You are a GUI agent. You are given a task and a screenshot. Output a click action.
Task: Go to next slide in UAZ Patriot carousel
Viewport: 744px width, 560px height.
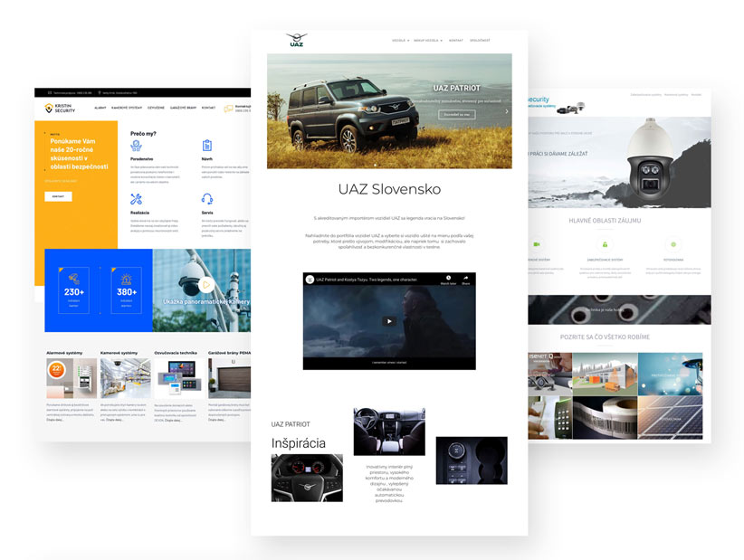(x=507, y=111)
